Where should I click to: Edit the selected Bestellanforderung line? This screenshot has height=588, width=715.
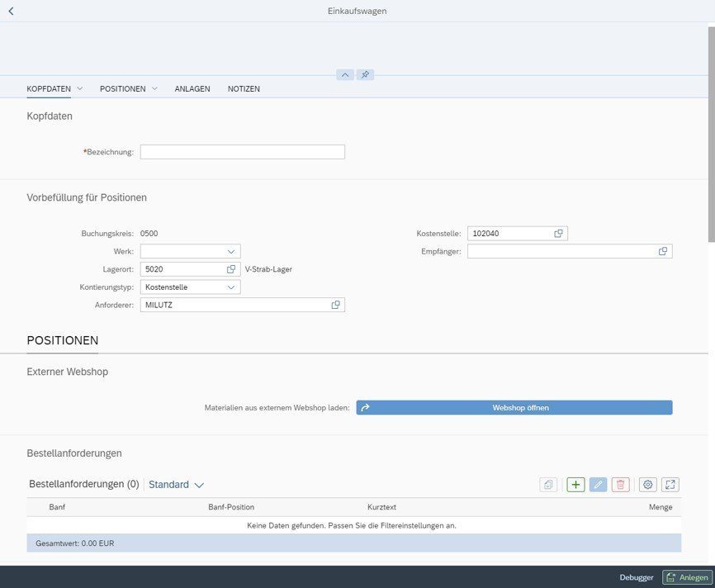click(x=598, y=484)
